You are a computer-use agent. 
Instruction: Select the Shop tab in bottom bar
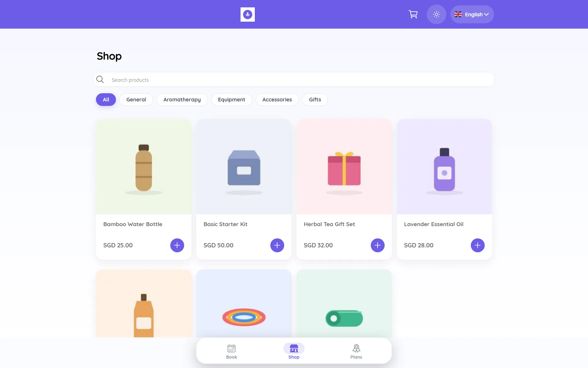[x=294, y=351]
